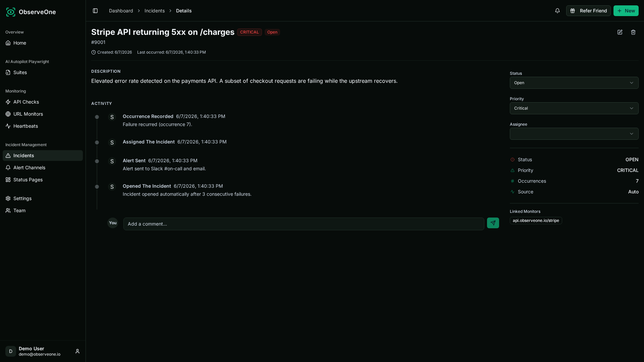Click the delete incident trash icon

(x=633, y=32)
